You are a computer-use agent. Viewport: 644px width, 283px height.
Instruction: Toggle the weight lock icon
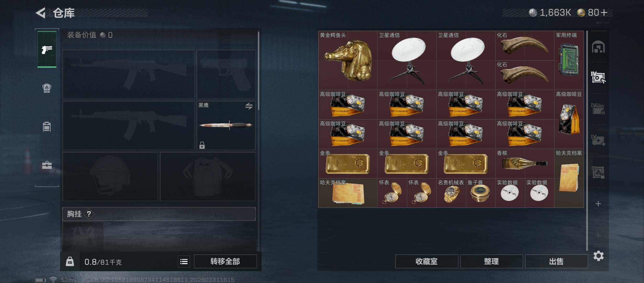click(70, 262)
